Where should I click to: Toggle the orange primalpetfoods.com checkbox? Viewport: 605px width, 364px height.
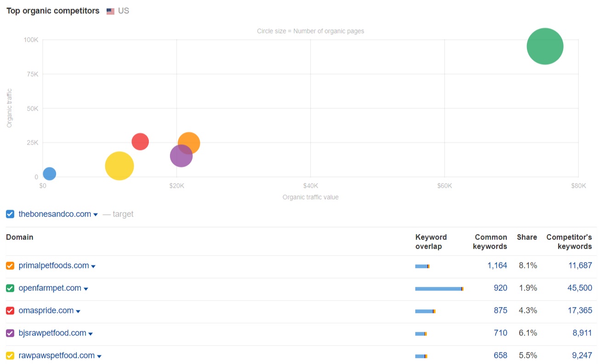coord(10,266)
